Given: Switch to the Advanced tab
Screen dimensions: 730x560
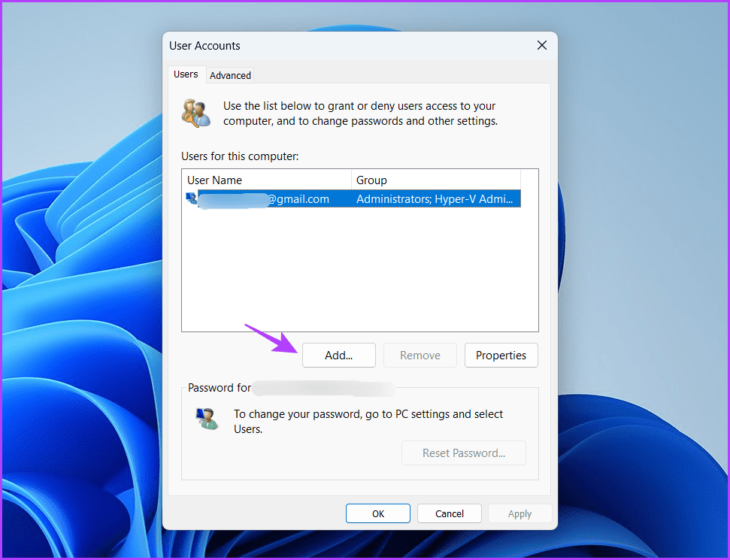Looking at the screenshot, I should (230, 75).
